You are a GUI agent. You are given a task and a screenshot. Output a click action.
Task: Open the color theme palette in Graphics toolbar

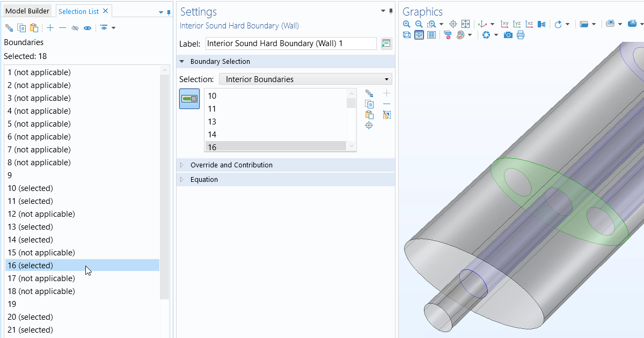click(x=460, y=35)
